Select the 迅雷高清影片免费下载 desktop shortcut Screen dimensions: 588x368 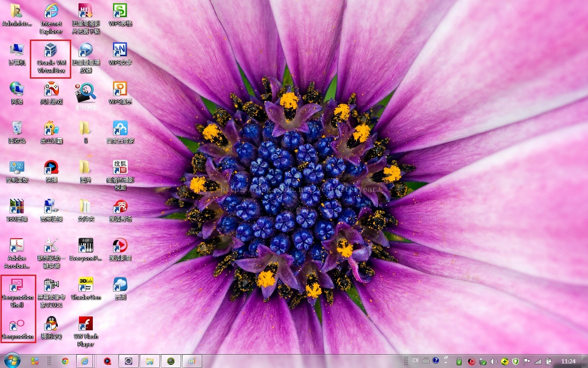coord(86,18)
